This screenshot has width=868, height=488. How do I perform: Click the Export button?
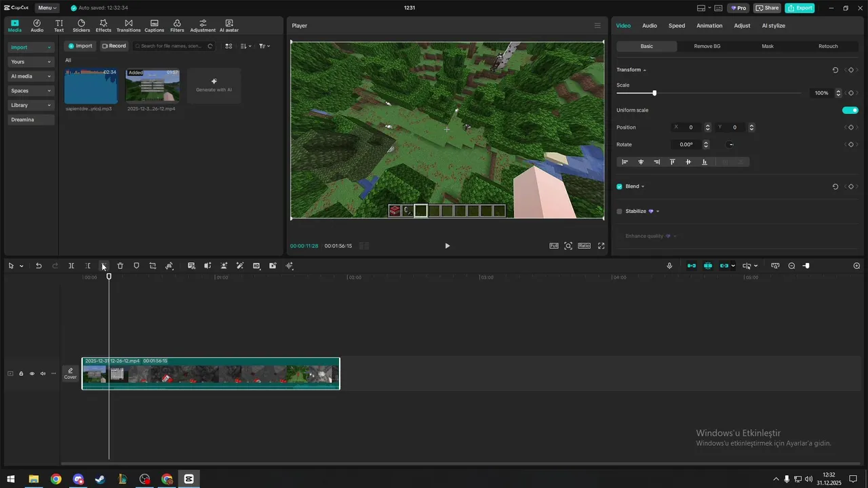tap(800, 8)
